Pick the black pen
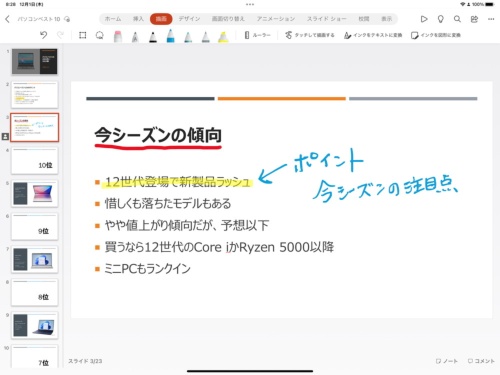 pyautogui.click(x=153, y=36)
